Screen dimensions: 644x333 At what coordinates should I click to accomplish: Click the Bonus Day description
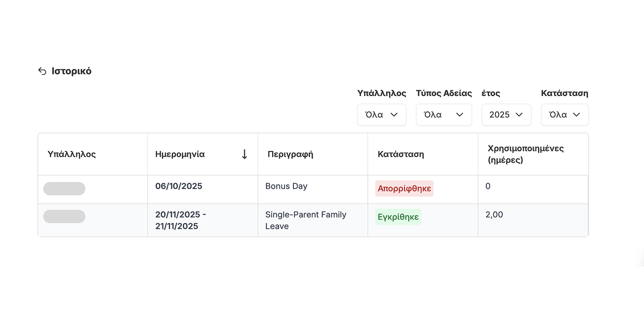pos(286,186)
